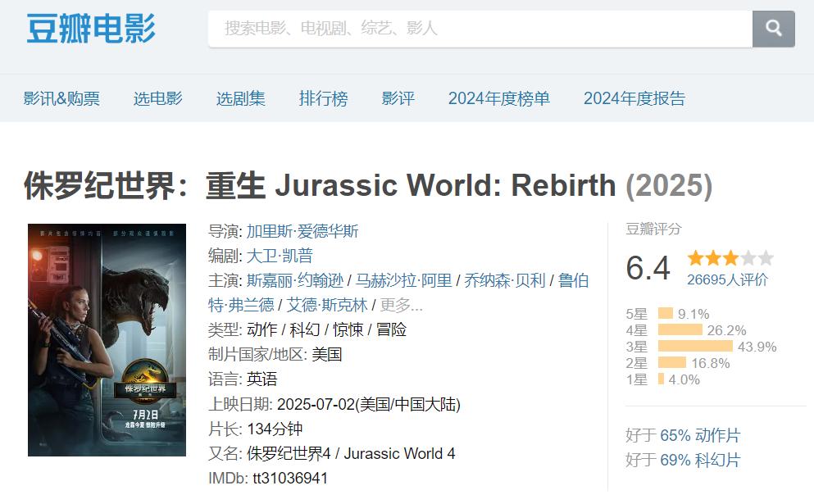Select genre text 动作
The image size is (814, 504).
click(262, 329)
